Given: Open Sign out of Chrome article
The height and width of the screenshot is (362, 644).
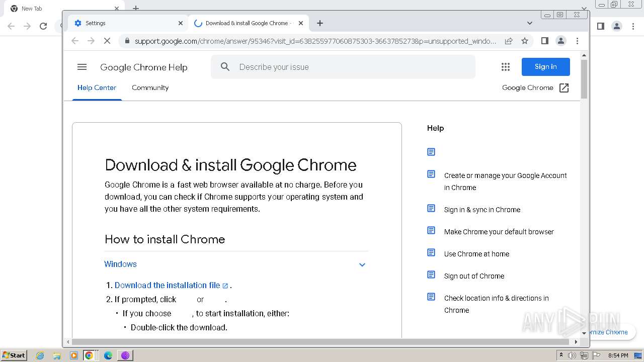Looking at the screenshot, I should [474, 276].
